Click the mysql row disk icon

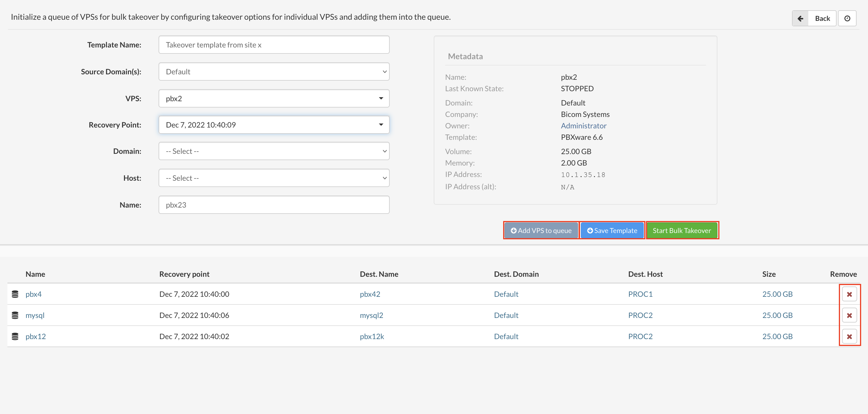point(15,315)
